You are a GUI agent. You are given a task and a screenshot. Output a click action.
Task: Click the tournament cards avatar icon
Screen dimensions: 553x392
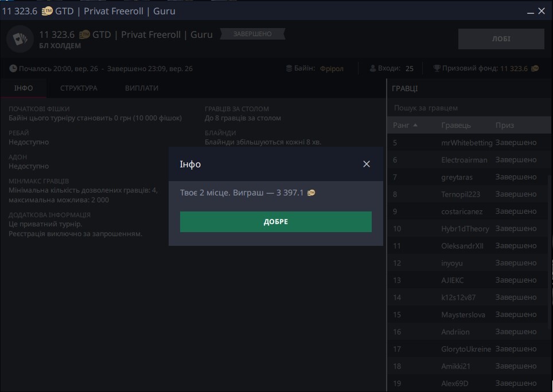20,39
